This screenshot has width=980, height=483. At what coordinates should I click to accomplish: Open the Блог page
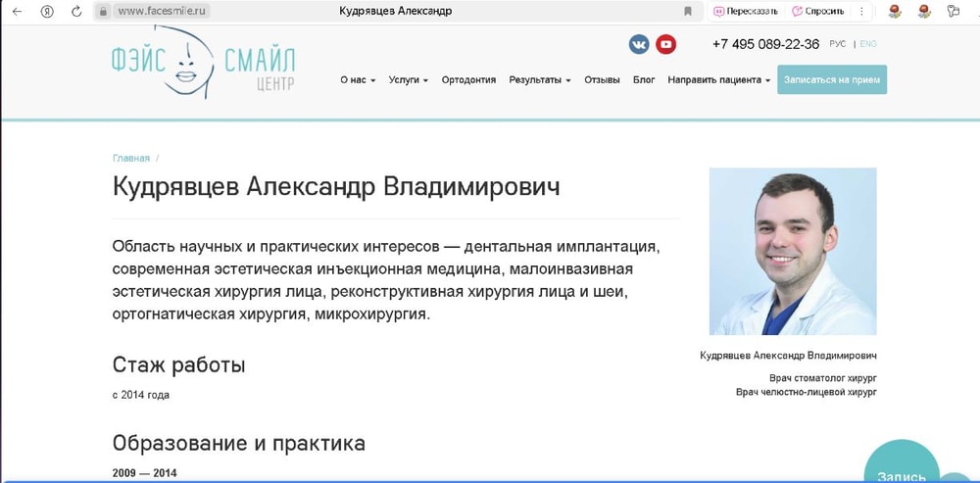pos(644,80)
